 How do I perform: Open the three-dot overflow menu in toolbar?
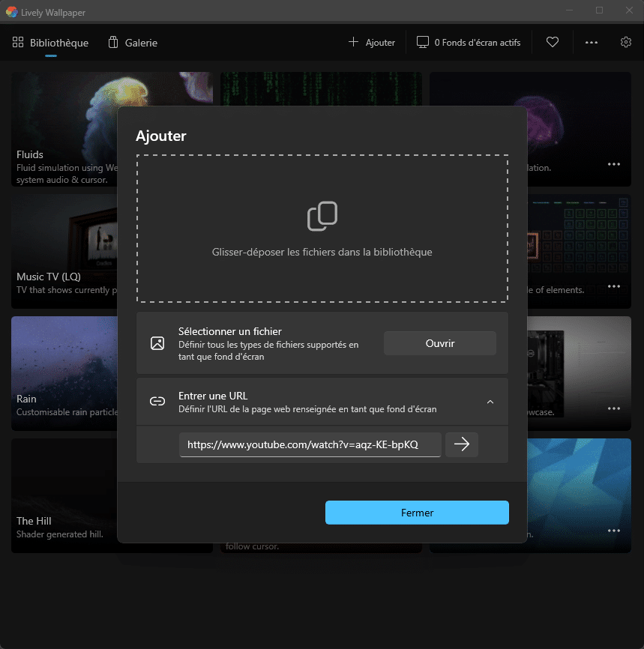592,43
